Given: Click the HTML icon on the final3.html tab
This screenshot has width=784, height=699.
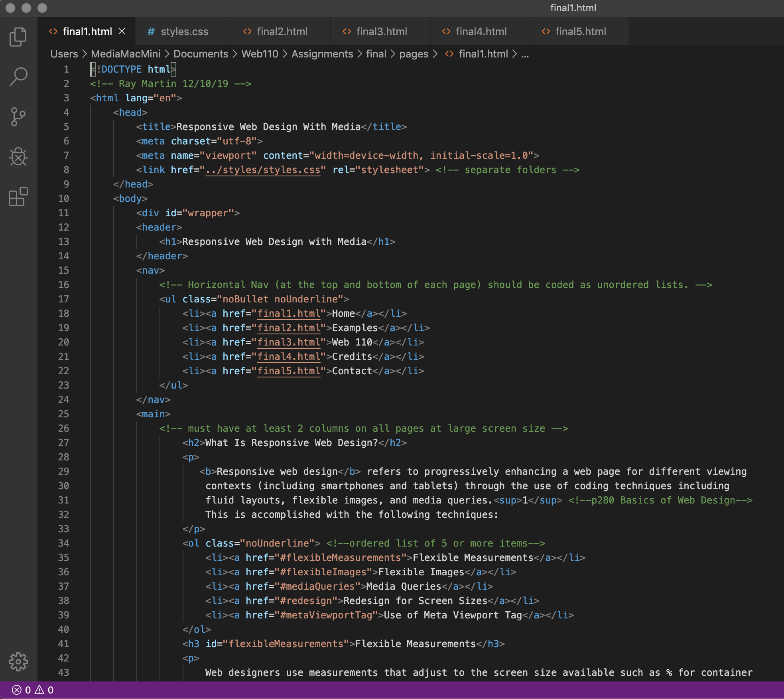Looking at the screenshot, I should (x=347, y=32).
